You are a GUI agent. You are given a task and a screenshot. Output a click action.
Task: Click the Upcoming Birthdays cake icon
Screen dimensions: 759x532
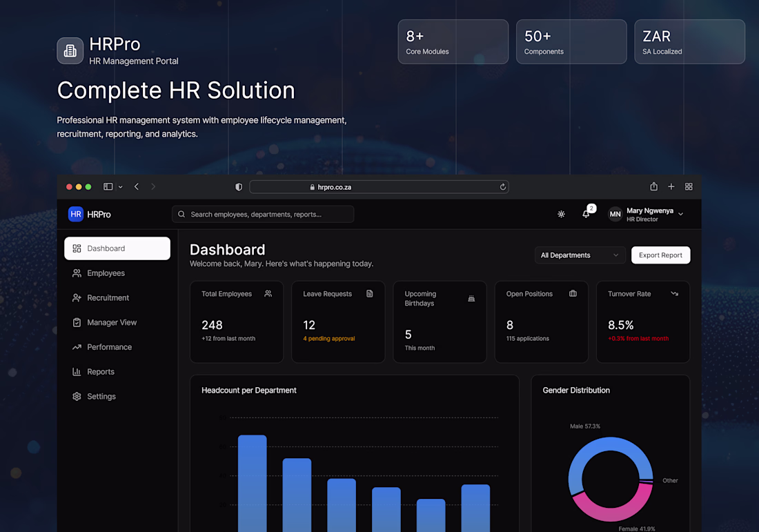(x=471, y=299)
